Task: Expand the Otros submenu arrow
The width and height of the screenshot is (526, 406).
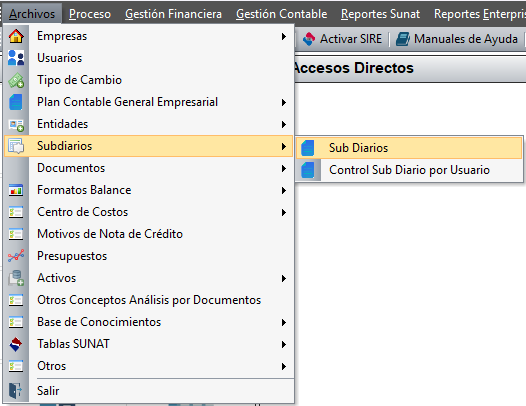Action: [284, 366]
